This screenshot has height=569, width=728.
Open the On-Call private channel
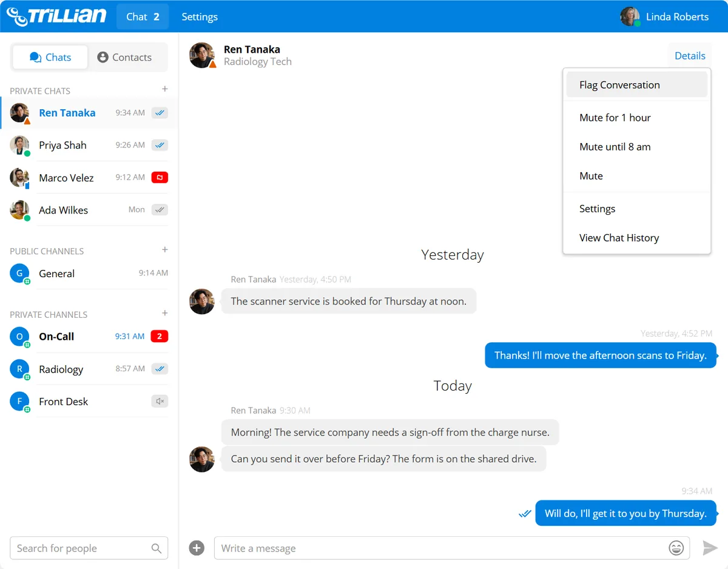89,337
